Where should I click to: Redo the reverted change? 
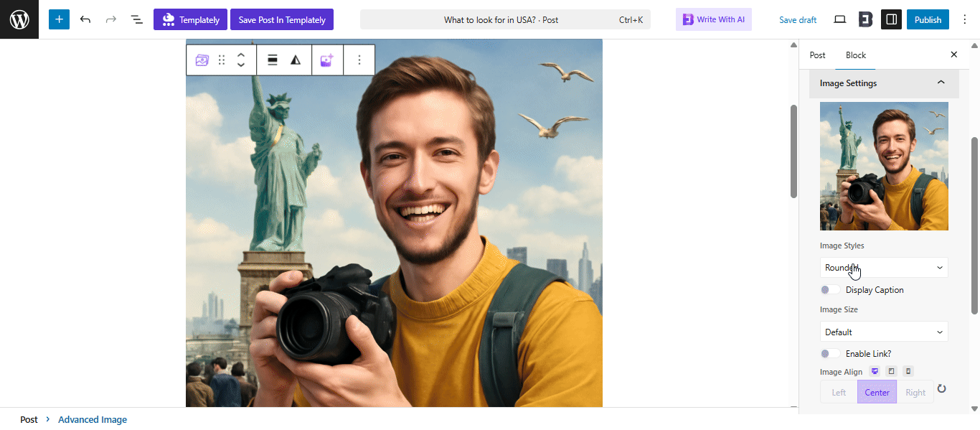click(x=111, y=19)
